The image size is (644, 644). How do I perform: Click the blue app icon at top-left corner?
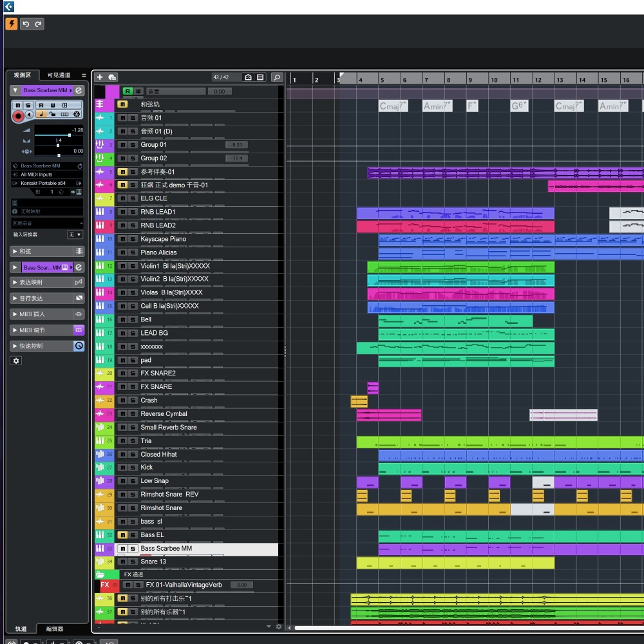coord(8,6)
